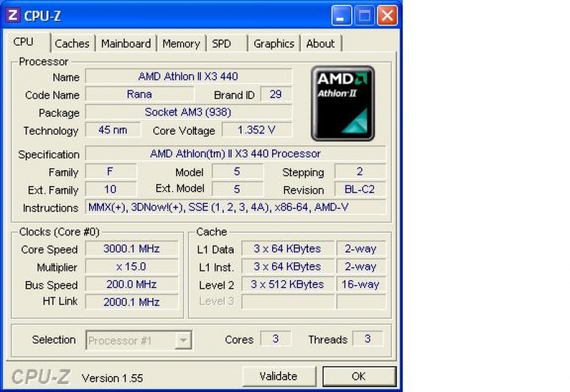
Task: Click the HT Link value 2000.1 MHz
Action: (132, 301)
